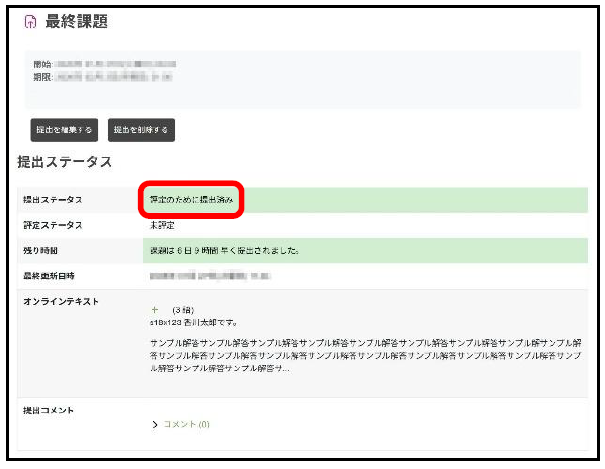Click the 評定ステータス row label

coord(52,225)
